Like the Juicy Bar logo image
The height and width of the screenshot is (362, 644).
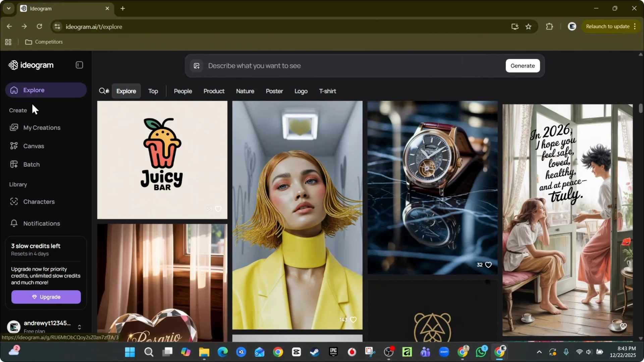pyautogui.click(x=218, y=208)
